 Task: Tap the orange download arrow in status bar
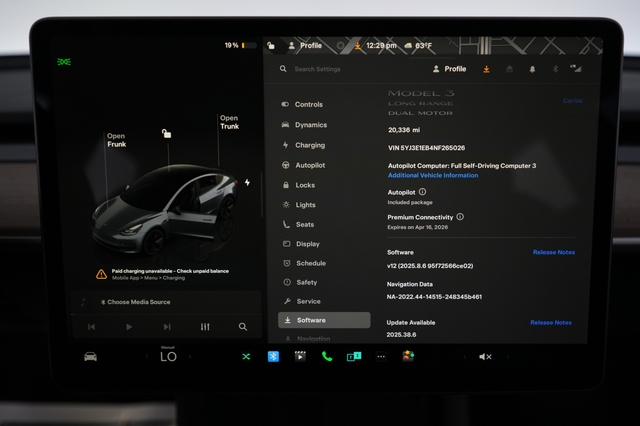coord(358,46)
